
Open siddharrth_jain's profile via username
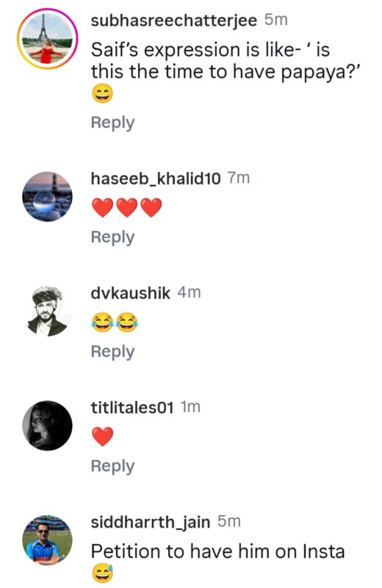(x=151, y=522)
